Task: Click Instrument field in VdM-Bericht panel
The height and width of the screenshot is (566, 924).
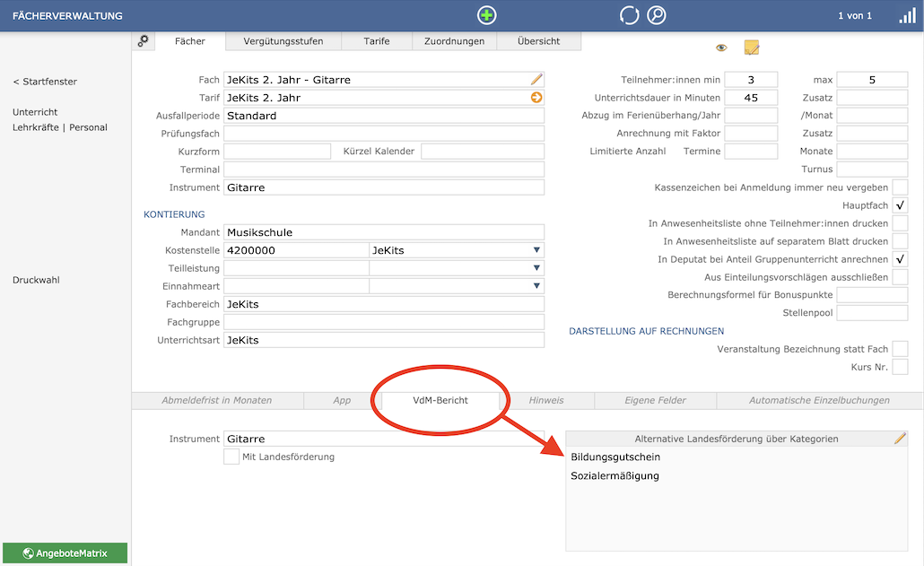Action: [384, 439]
